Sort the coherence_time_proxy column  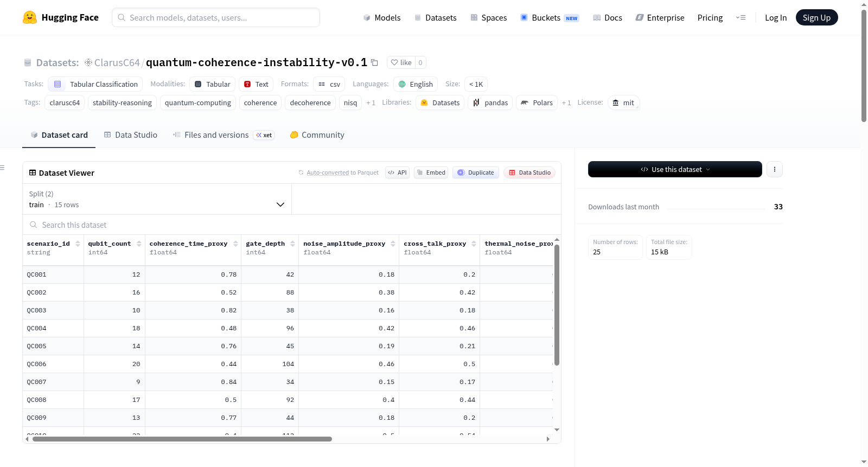tap(235, 244)
